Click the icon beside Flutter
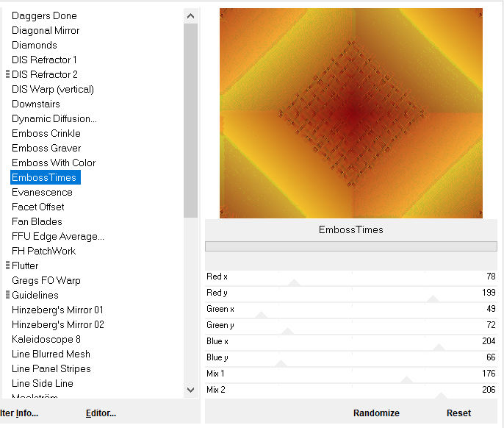 7,265
